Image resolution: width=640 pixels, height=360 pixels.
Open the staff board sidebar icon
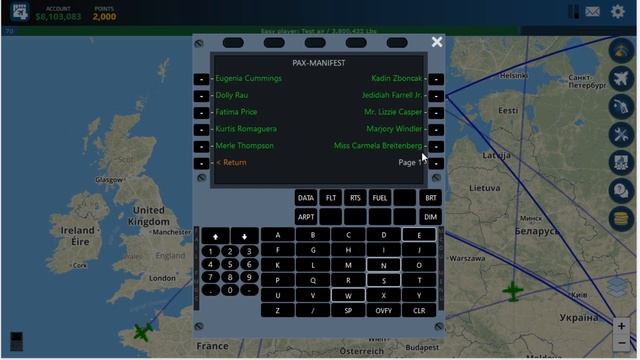click(x=621, y=162)
